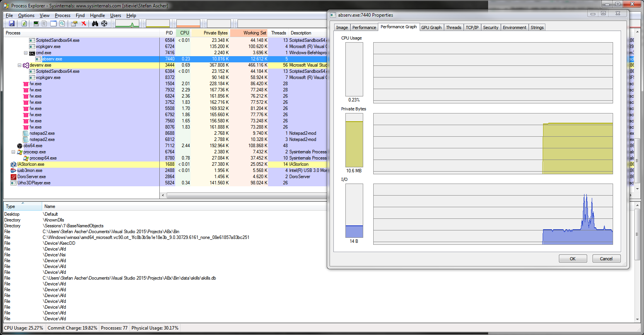Switch to the Environment tab
The height and width of the screenshot is (335, 644).
[514, 27]
